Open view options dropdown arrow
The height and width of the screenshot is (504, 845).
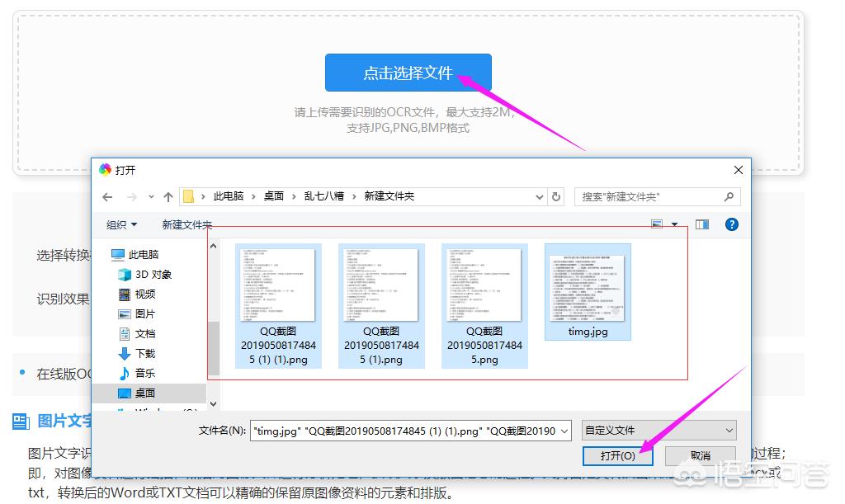674,224
